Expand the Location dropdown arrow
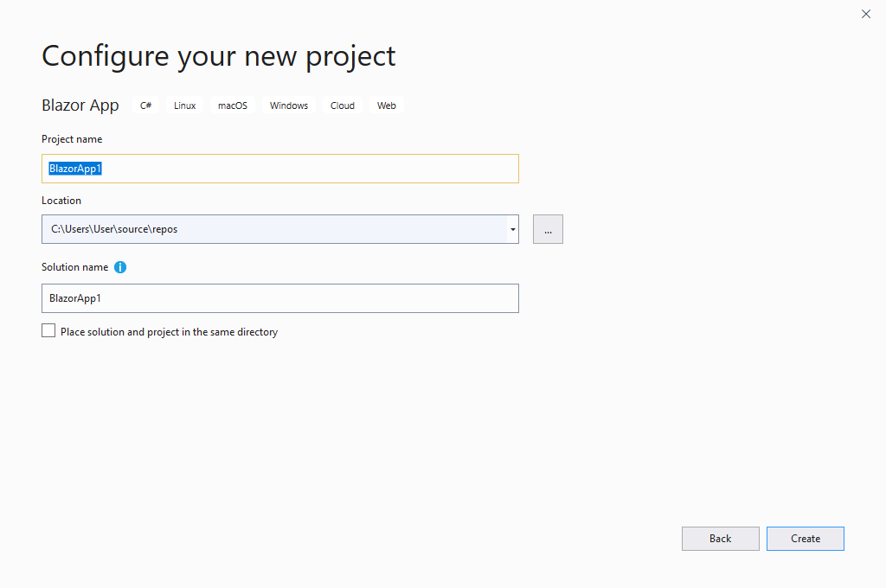This screenshot has height=588, width=886. point(512,229)
